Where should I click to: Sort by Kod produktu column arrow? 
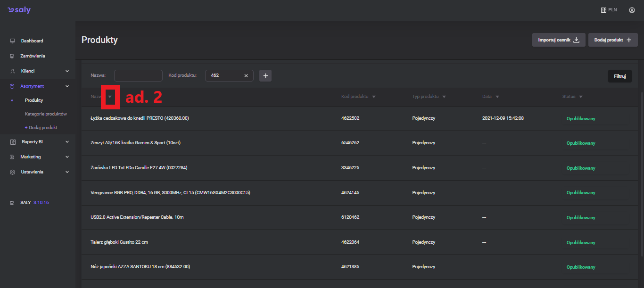click(374, 97)
